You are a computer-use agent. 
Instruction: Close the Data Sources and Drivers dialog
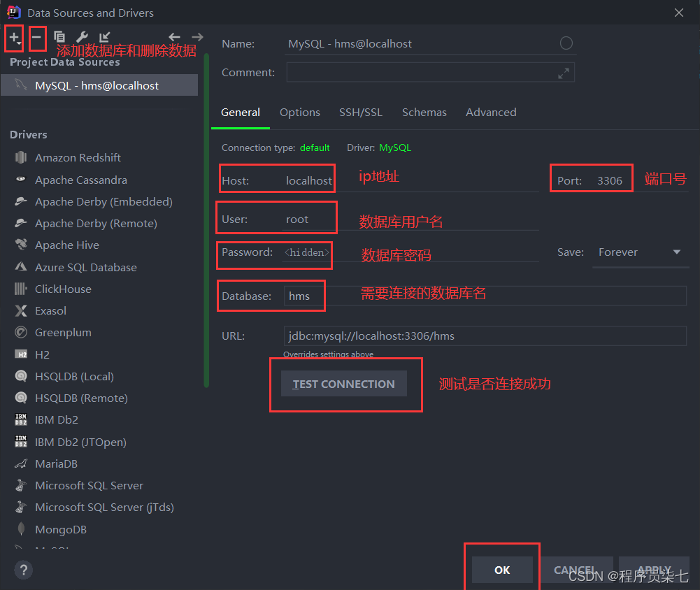click(678, 13)
